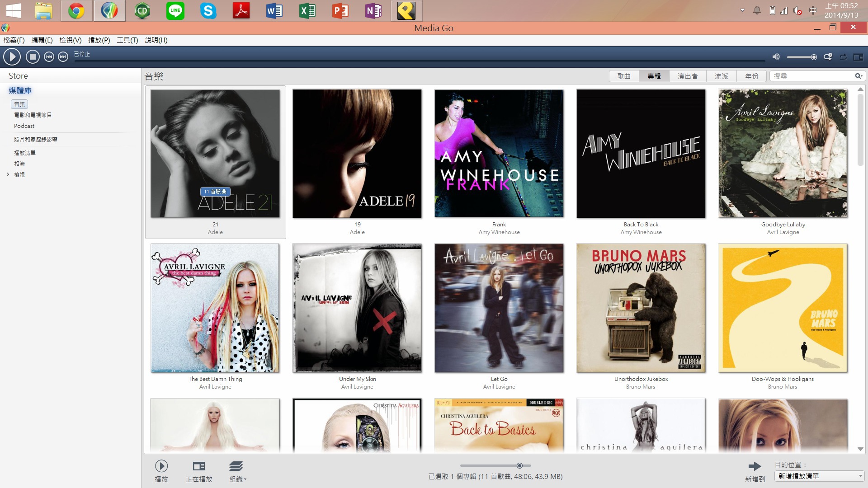Switch to the 年份 view tab
Viewport: 868px width, 488px height.
(752, 76)
